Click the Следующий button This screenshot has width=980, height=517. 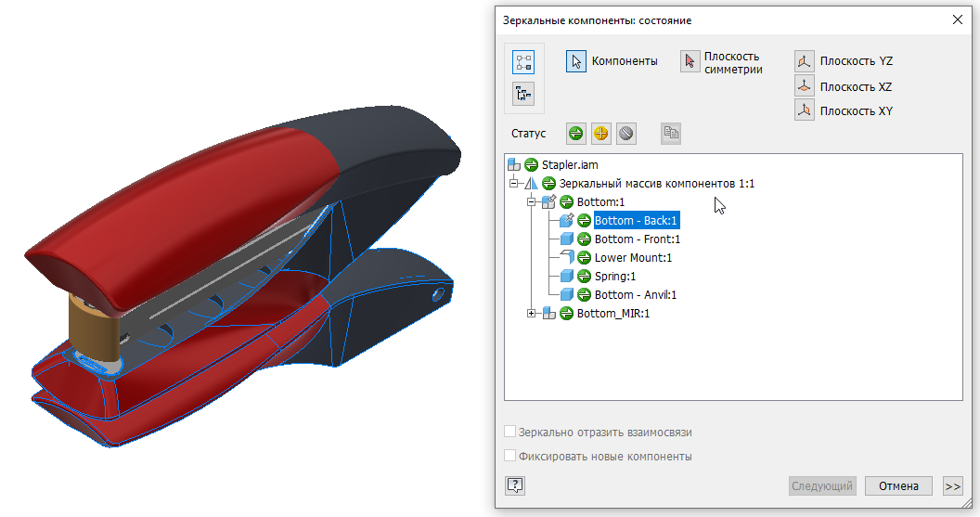point(822,485)
